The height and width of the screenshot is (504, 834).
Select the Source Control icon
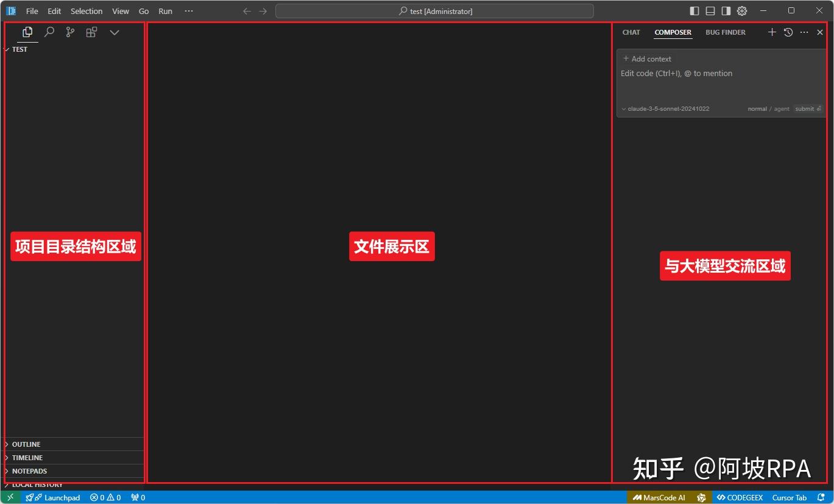(x=69, y=32)
